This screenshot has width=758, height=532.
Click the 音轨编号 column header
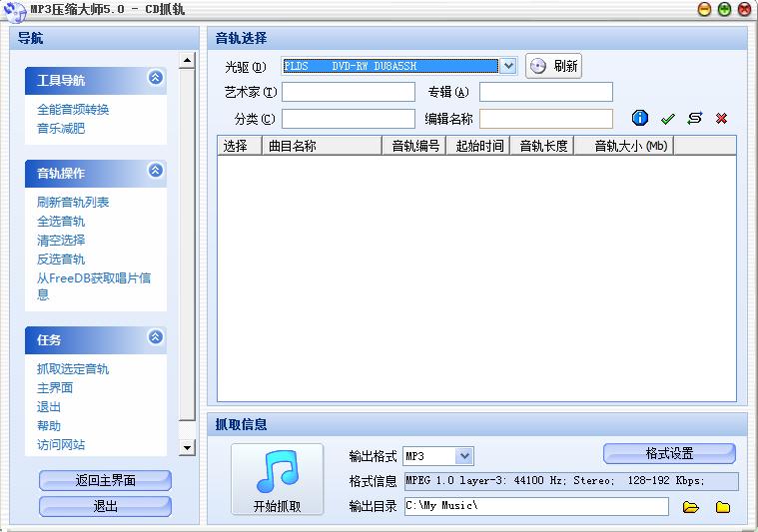pos(414,146)
